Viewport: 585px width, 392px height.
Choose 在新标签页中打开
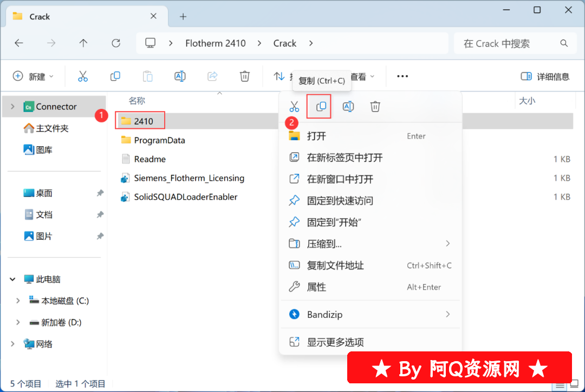(x=371, y=158)
